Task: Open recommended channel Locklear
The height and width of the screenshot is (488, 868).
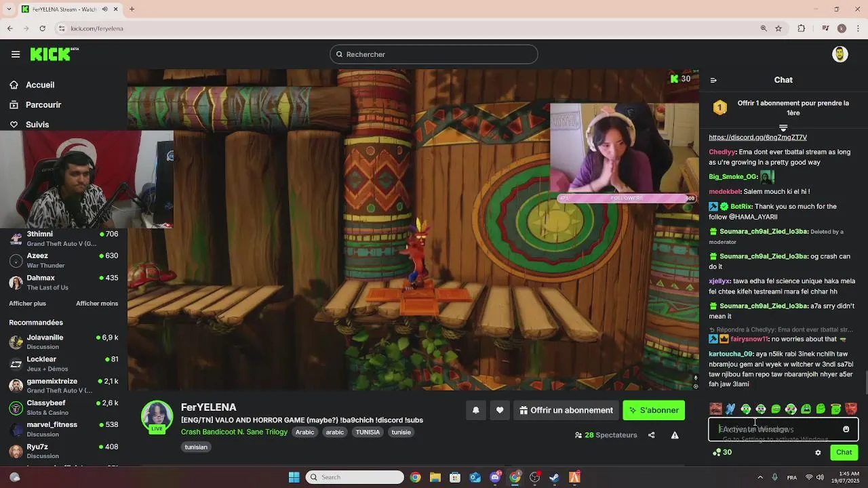Action: pos(64,363)
